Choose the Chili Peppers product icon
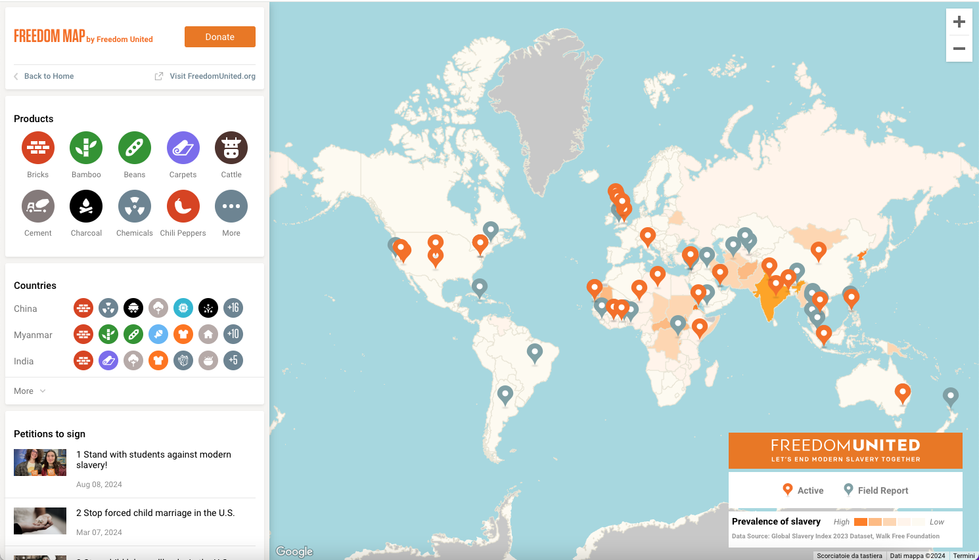Image resolution: width=979 pixels, height=560 pixels. coord(183,207)
